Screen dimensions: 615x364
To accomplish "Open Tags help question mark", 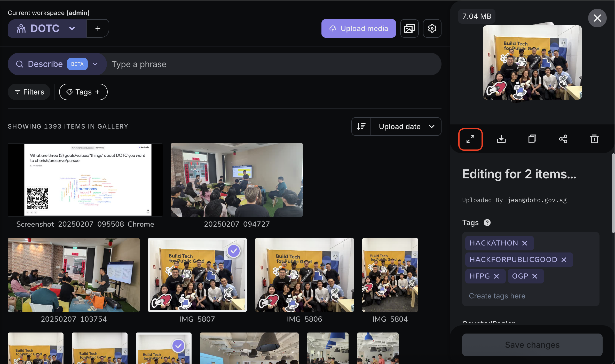I will coord(487,223).
